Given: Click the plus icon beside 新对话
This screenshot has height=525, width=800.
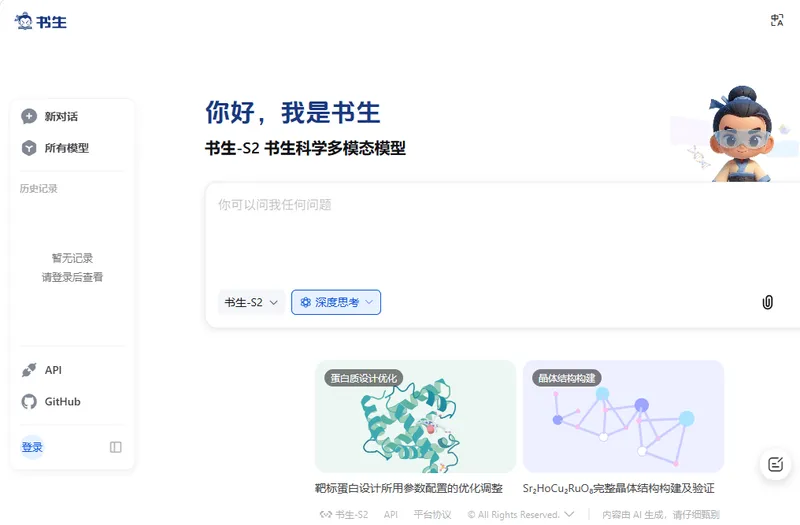Looking at the screenshot, I should [29, 116].
